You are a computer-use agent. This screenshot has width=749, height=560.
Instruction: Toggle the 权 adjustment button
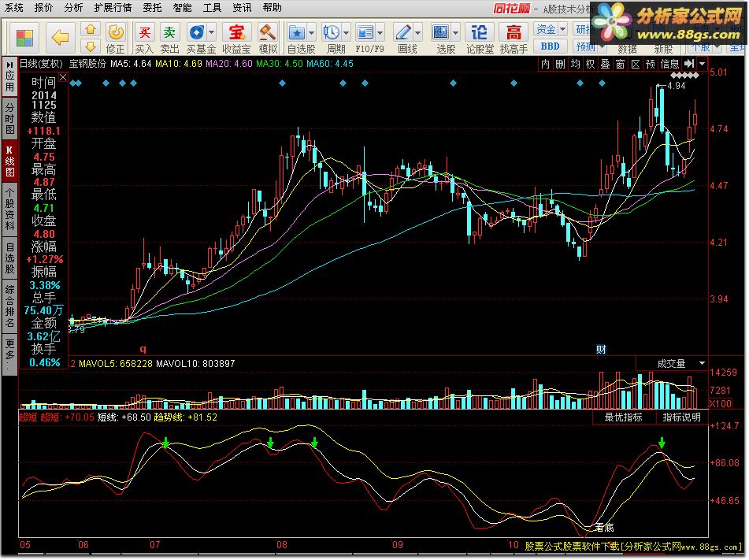pyautogui.click(x=591, y=64)
